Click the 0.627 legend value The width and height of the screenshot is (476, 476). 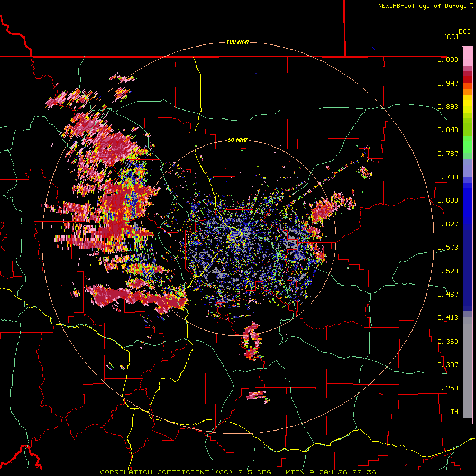click(x=448, y=224)
